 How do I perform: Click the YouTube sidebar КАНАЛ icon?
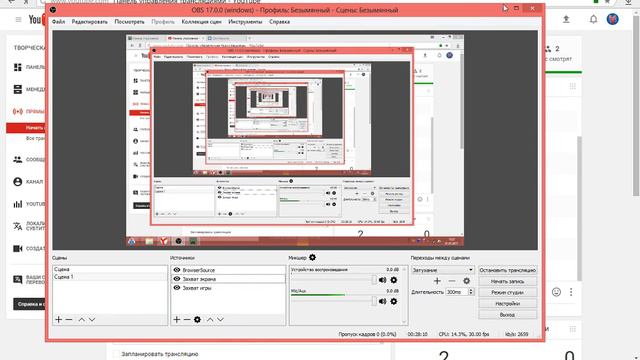tap(18, 182)
